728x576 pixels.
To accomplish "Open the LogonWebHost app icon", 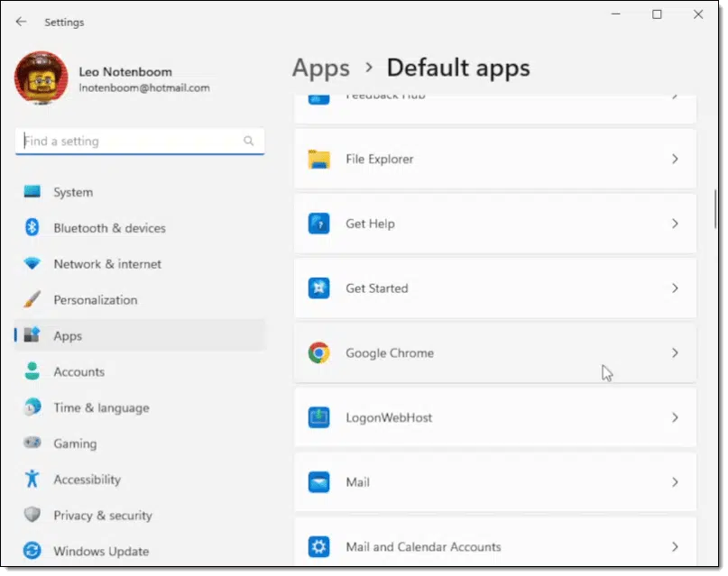I will coord(319,418).
